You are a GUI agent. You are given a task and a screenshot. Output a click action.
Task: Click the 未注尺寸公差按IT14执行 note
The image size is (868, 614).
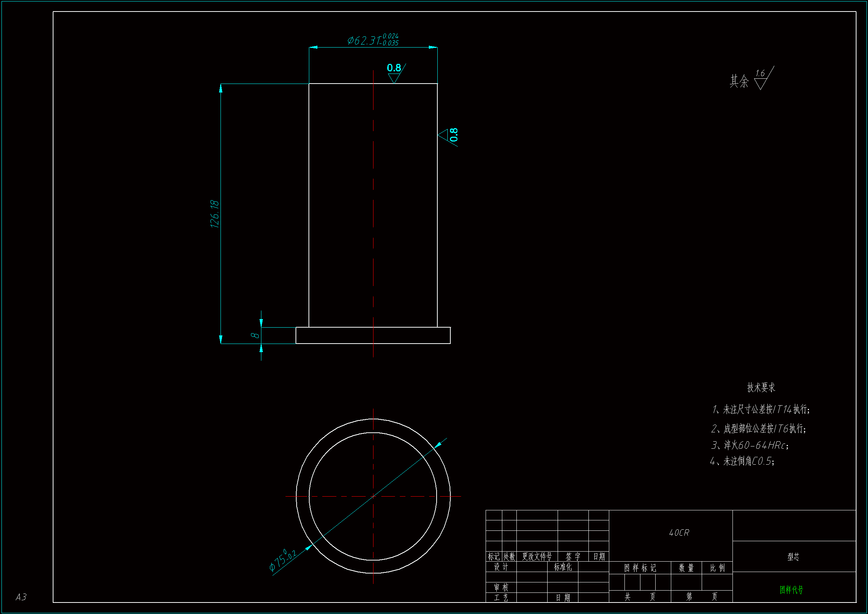[x=761, y=409]
